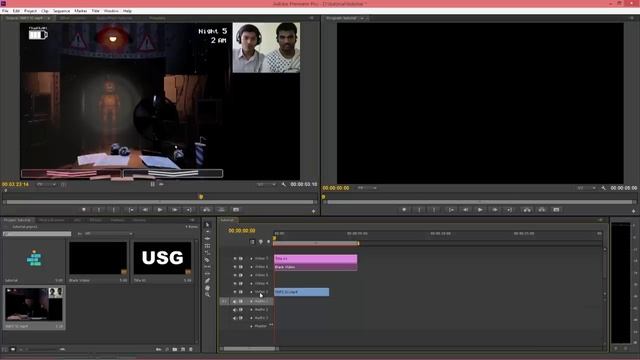Select the Ripple Edit tool
The height and width of the screenshot is (360, 640).
pyautogui.click(x=207, y=238)
